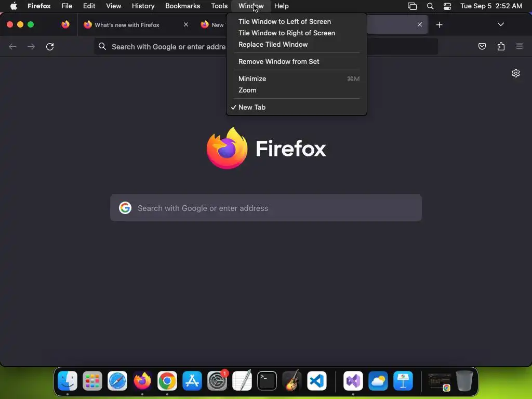Close the open Window menu in menu bar
The width and height of the screenshot is (532, 399).
coord(251,6)
